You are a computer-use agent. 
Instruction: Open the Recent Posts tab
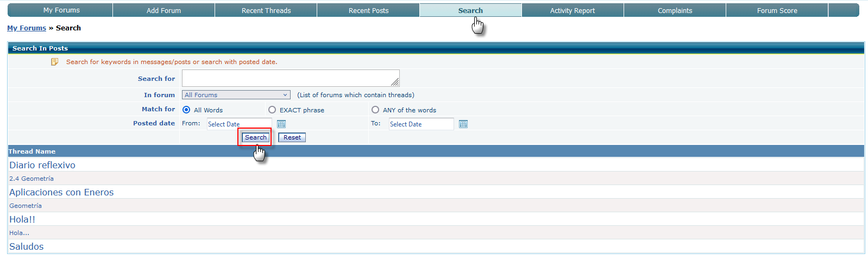[368, 10]
